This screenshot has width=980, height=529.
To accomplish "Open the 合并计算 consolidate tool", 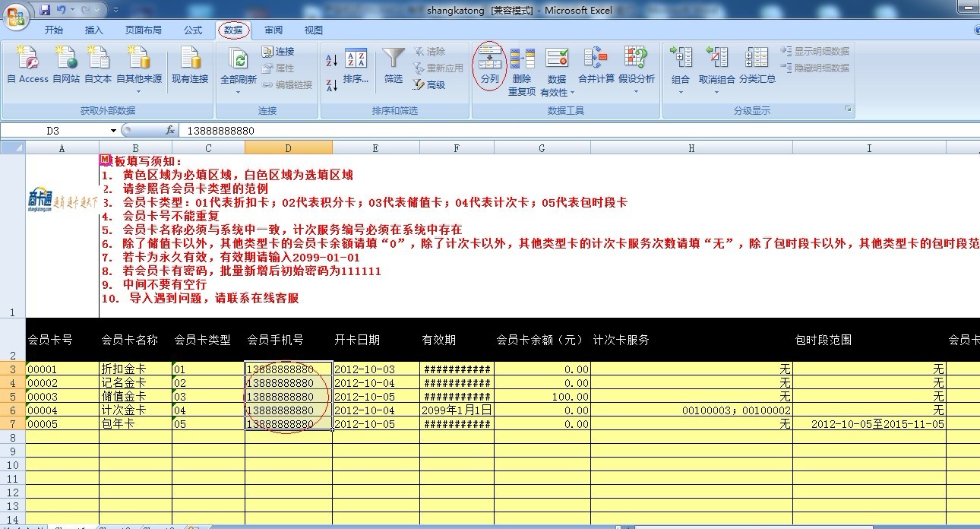I will pos(596,59).
